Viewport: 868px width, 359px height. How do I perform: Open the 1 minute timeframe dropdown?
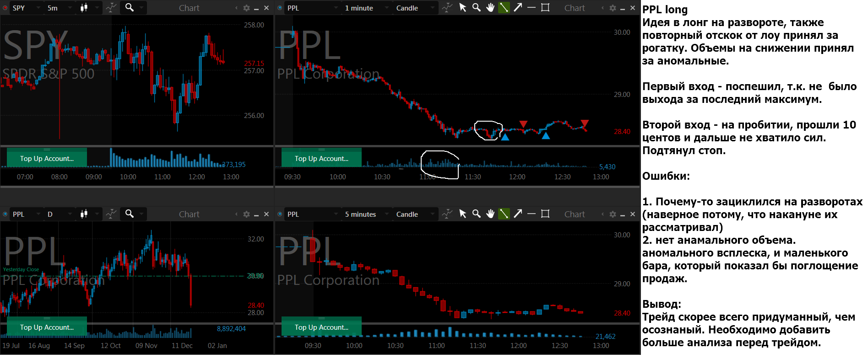(x=366, y=8)
